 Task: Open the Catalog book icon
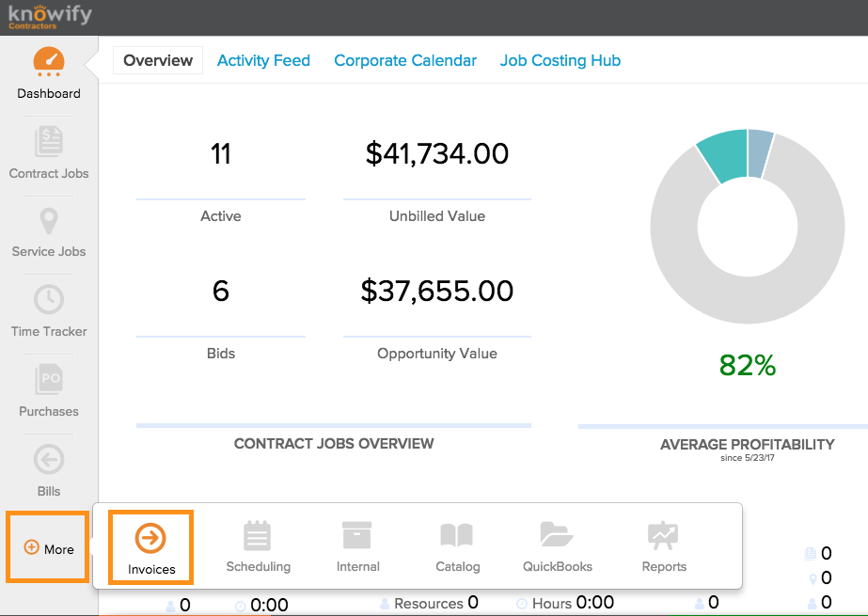pos(457,535)
